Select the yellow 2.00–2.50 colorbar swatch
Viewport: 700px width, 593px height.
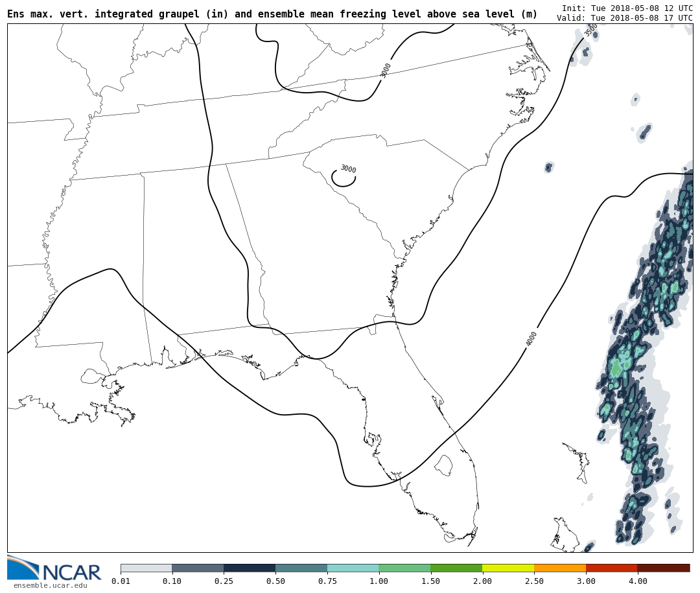[x=508, y=568]
